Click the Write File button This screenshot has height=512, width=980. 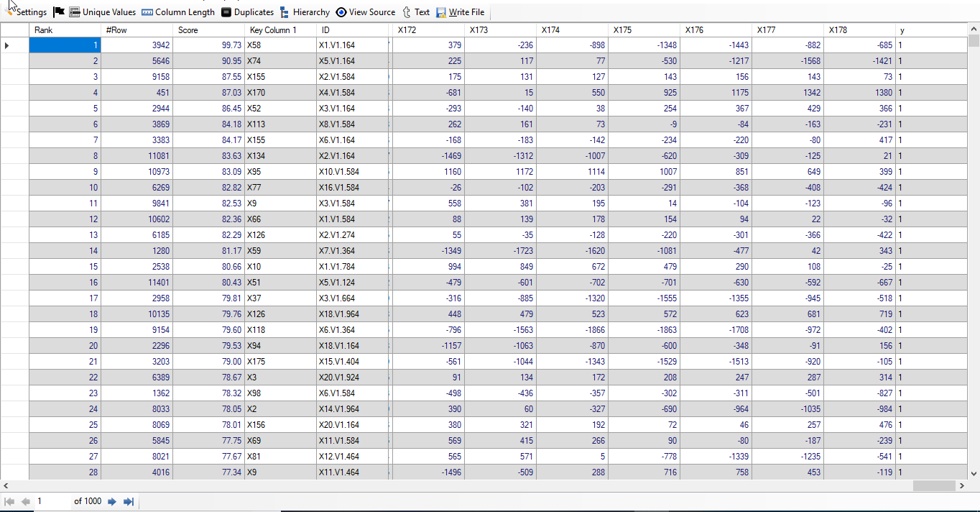pyautogui.click(x=460, y=12)
